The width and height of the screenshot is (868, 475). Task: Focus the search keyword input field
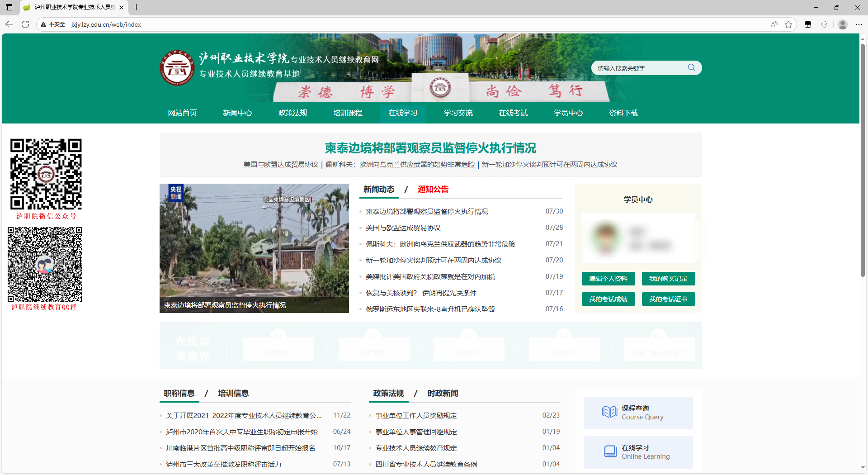pyautogui.click(x=640, y=68)
